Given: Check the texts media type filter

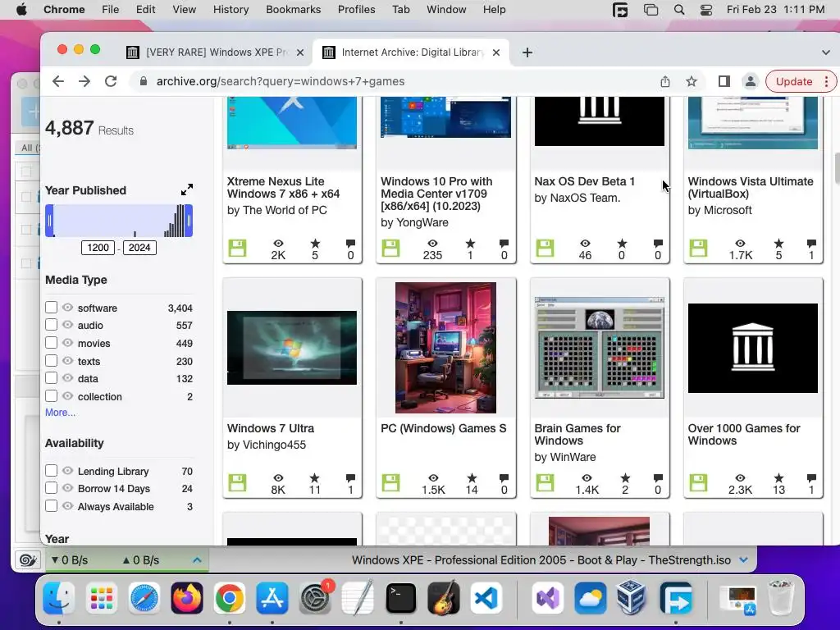Looking at the screenshot, I should (51, 361).
